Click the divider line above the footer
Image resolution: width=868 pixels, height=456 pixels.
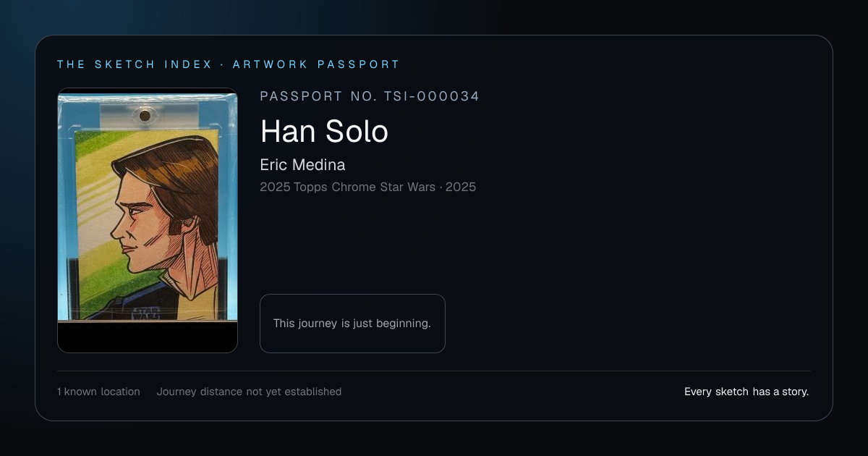tap(434, 371)
